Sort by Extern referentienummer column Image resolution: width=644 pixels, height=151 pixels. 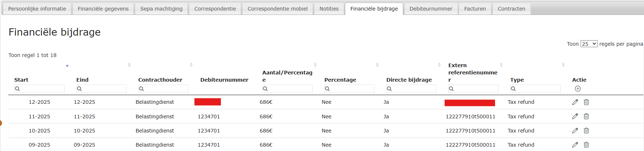pos(472,73)
